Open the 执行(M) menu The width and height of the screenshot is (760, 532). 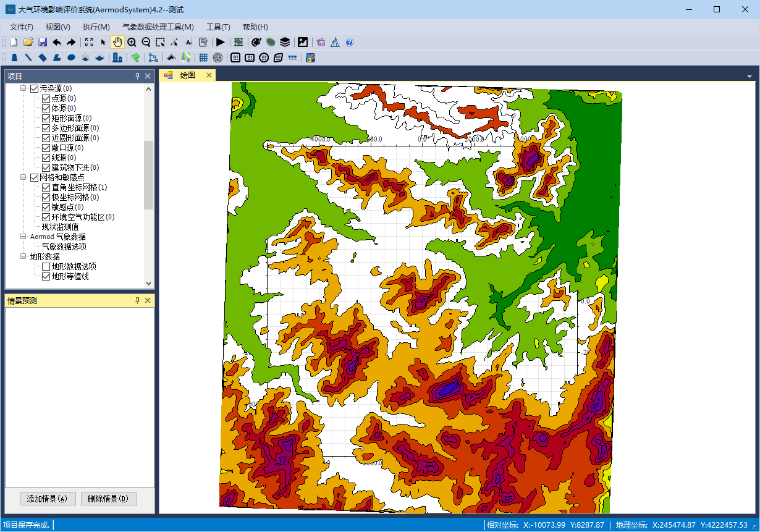(x=96, y=27)
